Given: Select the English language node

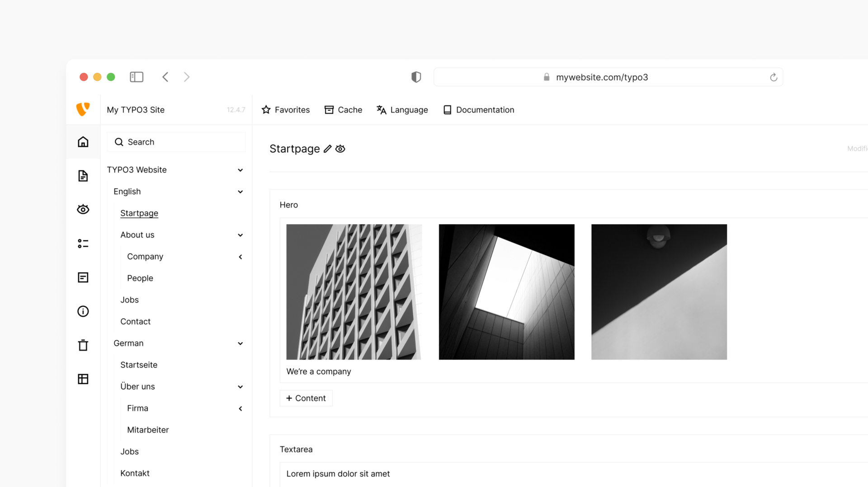Looking at the screenshot, I should click(127, 192).
